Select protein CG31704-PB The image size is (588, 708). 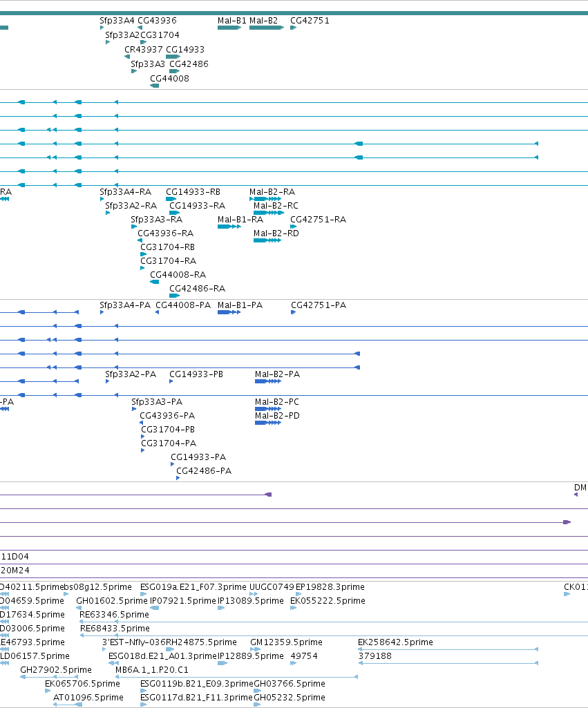click(168, 430)
